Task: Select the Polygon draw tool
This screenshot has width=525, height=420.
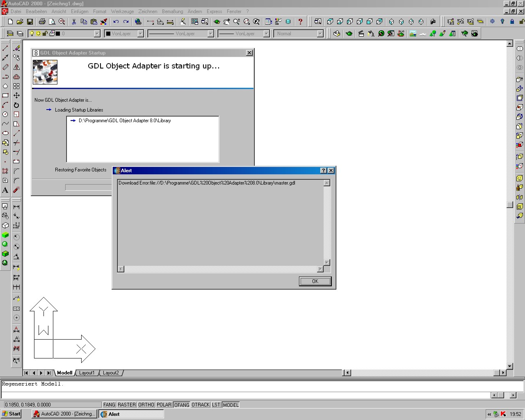Action: point(5,86)
